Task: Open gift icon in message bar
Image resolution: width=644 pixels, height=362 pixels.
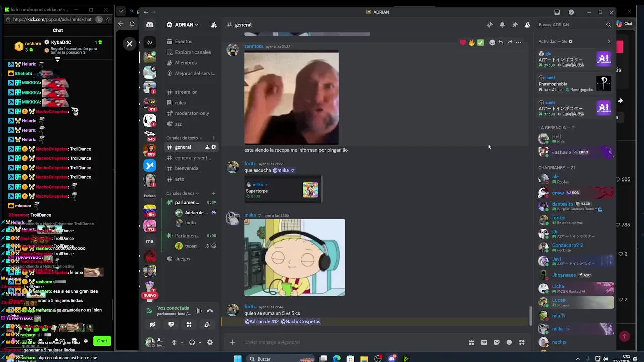Action: 471,342
